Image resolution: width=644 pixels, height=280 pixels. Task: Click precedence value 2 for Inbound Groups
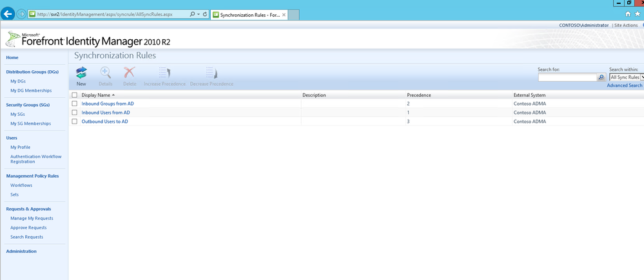pos(408,104)
